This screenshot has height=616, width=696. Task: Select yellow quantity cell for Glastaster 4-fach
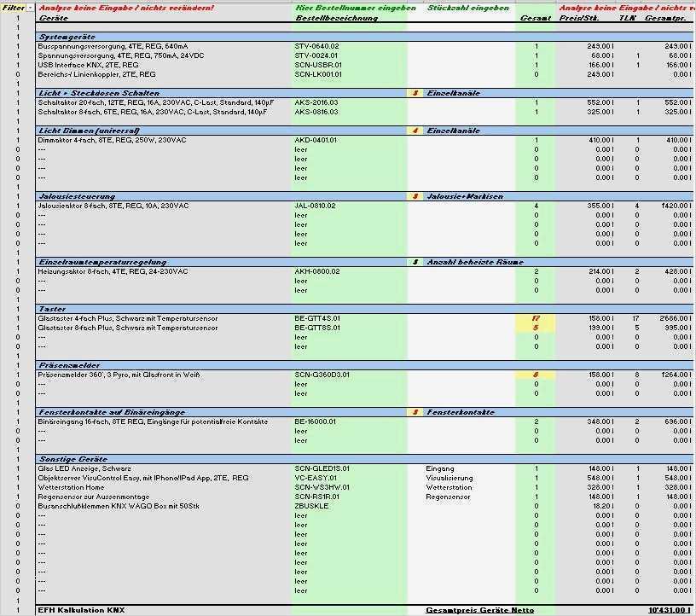pos(536,318)
